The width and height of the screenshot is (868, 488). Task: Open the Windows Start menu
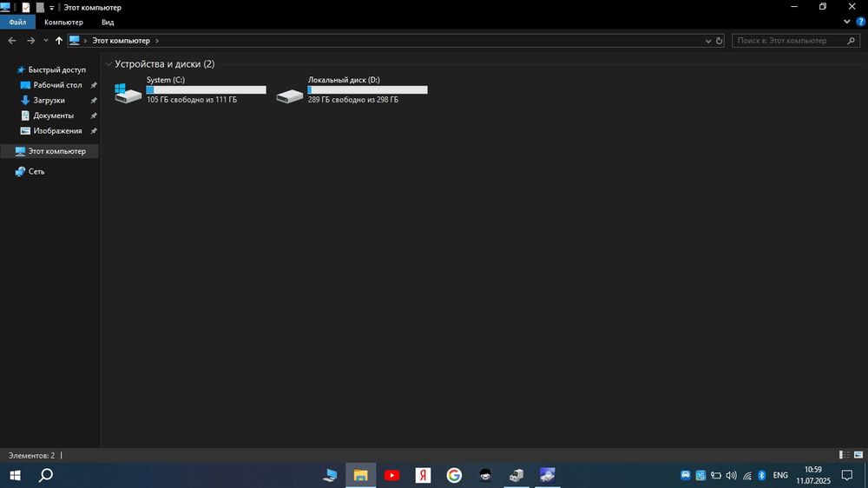point(15,475)
